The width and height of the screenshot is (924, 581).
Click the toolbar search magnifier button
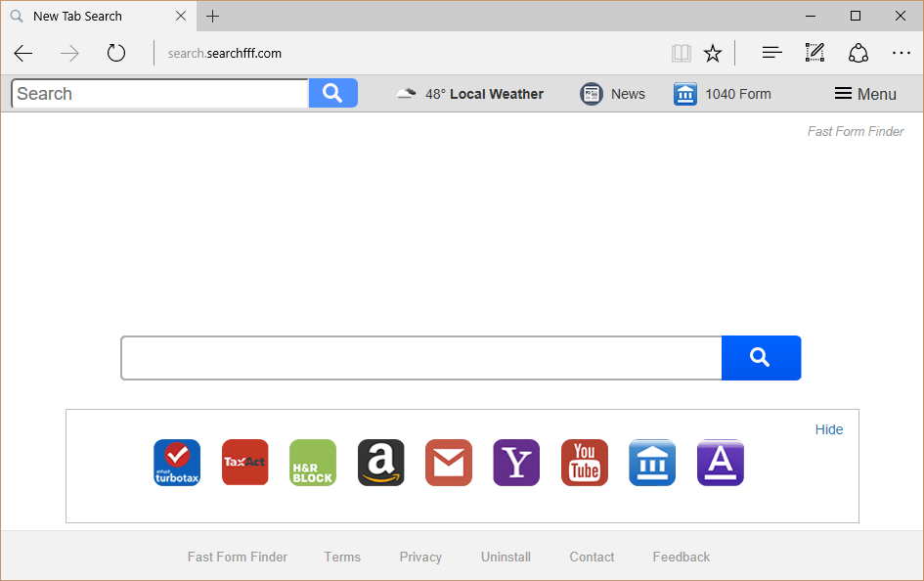click(332, 94)
